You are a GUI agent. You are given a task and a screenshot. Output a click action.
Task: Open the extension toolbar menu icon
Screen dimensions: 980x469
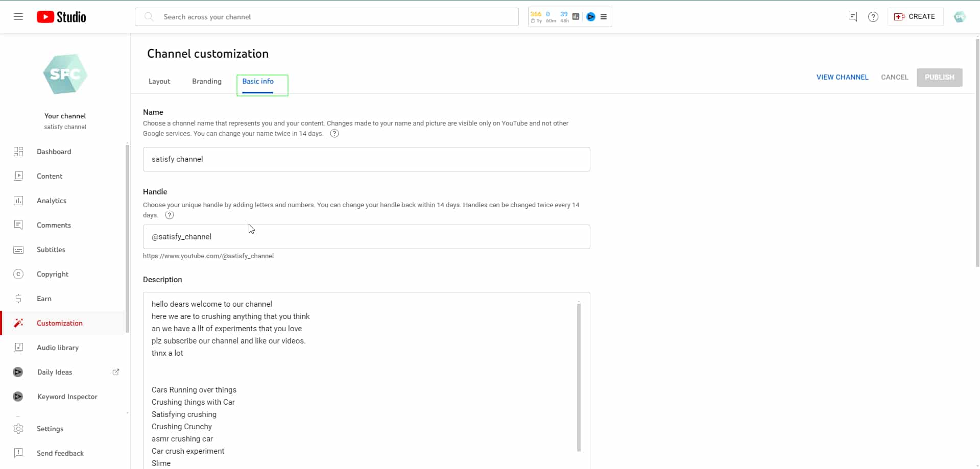click(x=604, y=17)
